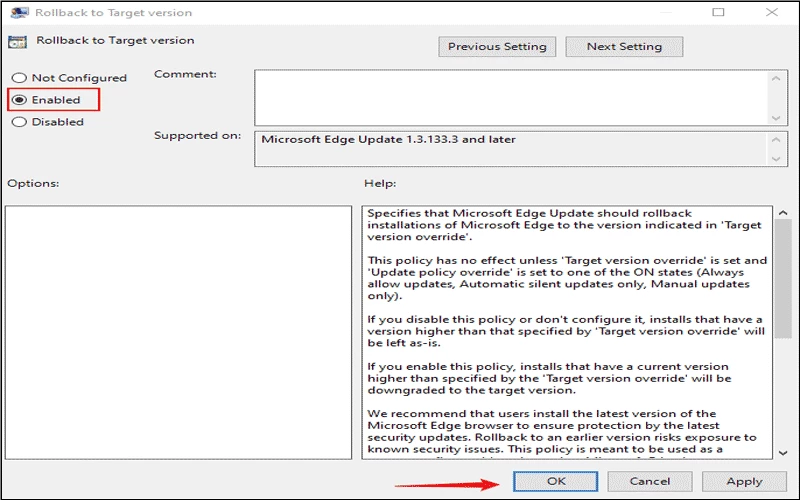Click the Help pane scrollbar thumb

[x=783, y=279]
